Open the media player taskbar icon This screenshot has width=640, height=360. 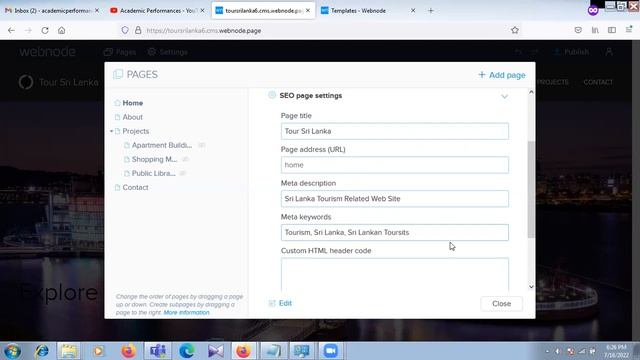[98, 351]
